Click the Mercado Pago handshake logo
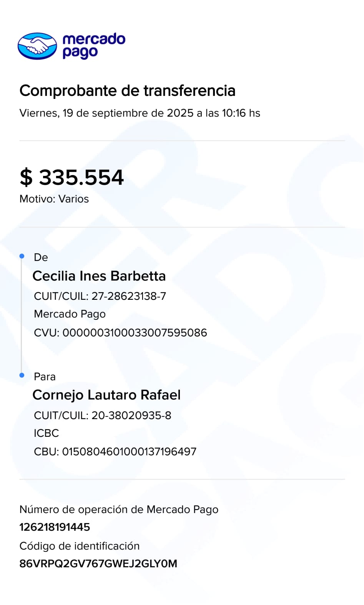364x605 pixels. coord(37,46)
